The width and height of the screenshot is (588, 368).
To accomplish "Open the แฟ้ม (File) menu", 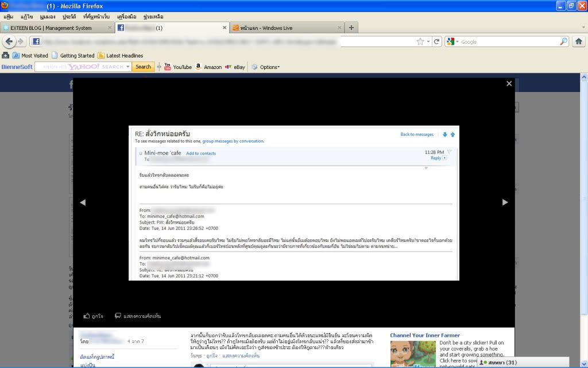I will [8, 17].
